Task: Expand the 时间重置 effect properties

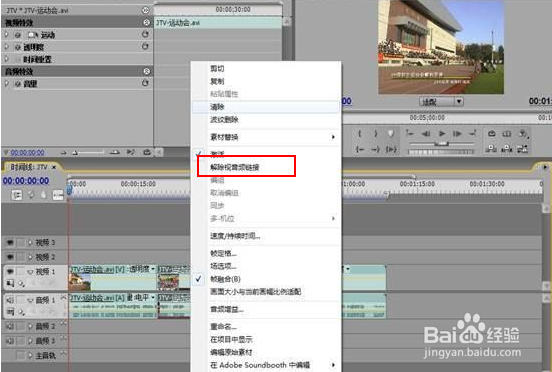Action: click(6, 59)
